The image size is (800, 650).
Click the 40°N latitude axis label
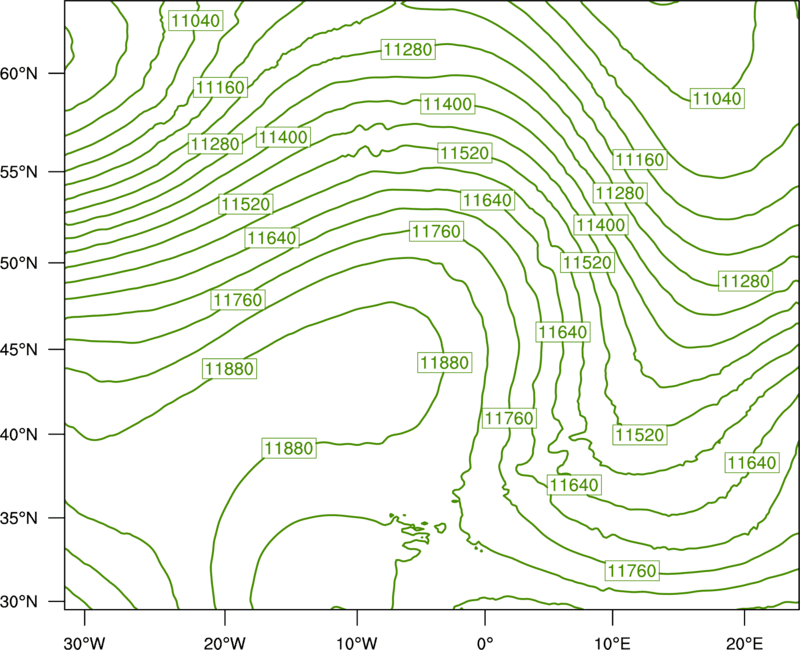point(19,435)
